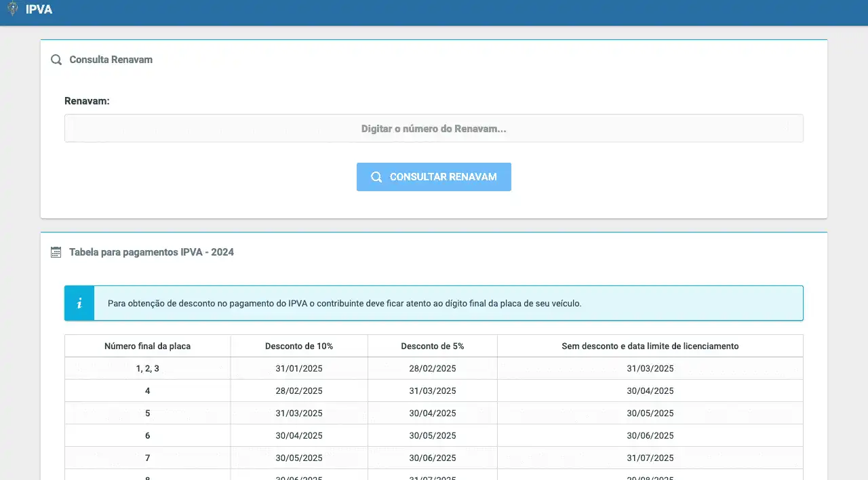Viewport: 868px width, 480px height.
Task: Click the coat of arms logo in header
Action: point(12,9)
